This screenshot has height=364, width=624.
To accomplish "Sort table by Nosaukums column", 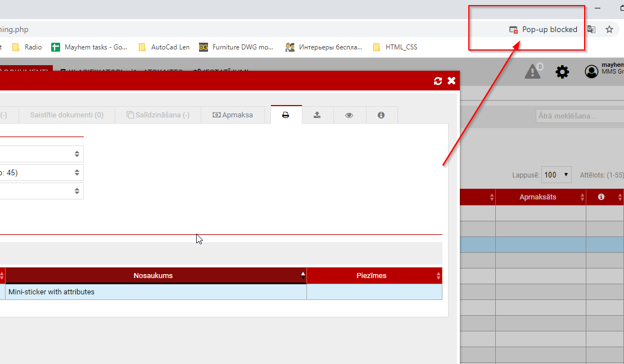I will tap(153, 275).
